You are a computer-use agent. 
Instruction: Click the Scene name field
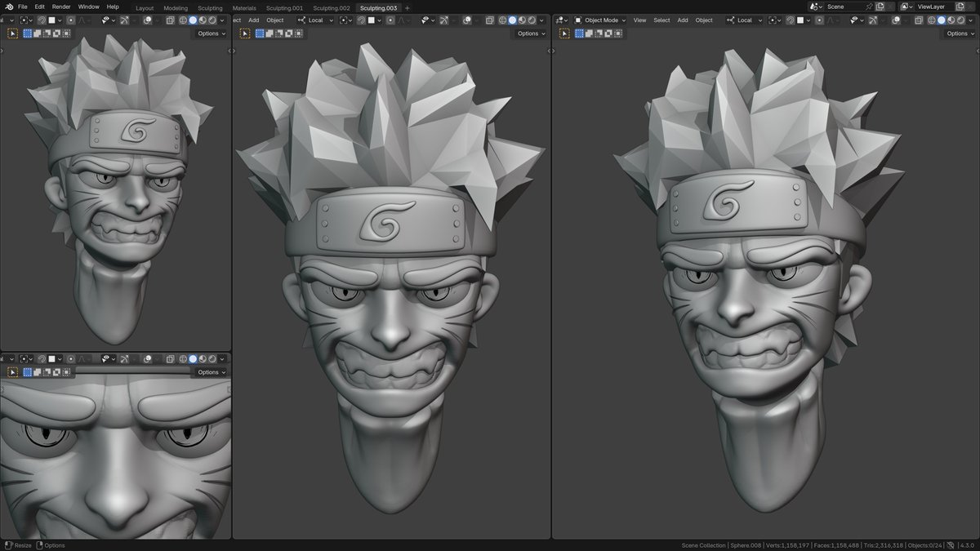point(844,7)
